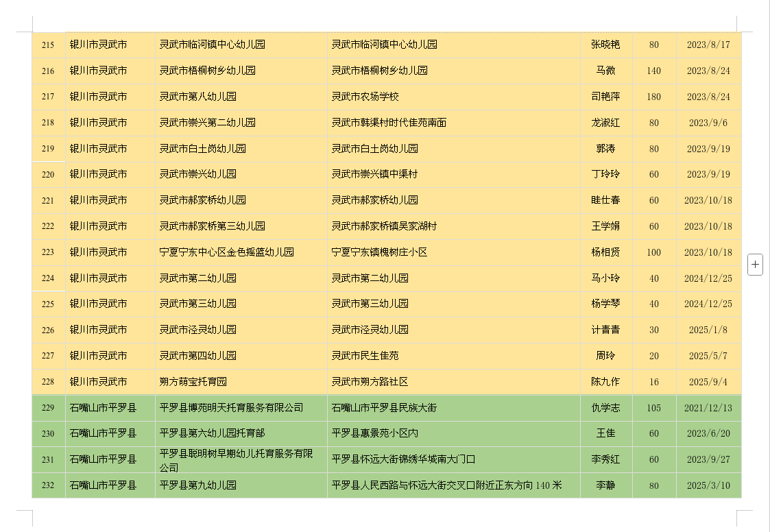Image resolution: width=770 pixels, height=532 pixels.
Task: Click the date 2025/1/8
Action: click(x=708, y=330)
